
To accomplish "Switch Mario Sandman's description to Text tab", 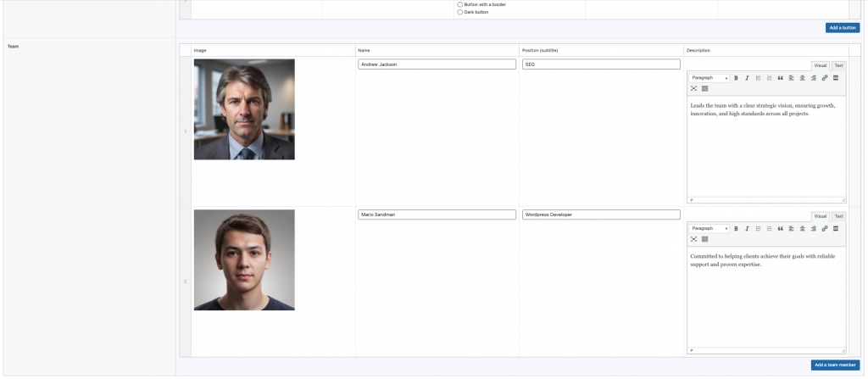I will [838, 216].
